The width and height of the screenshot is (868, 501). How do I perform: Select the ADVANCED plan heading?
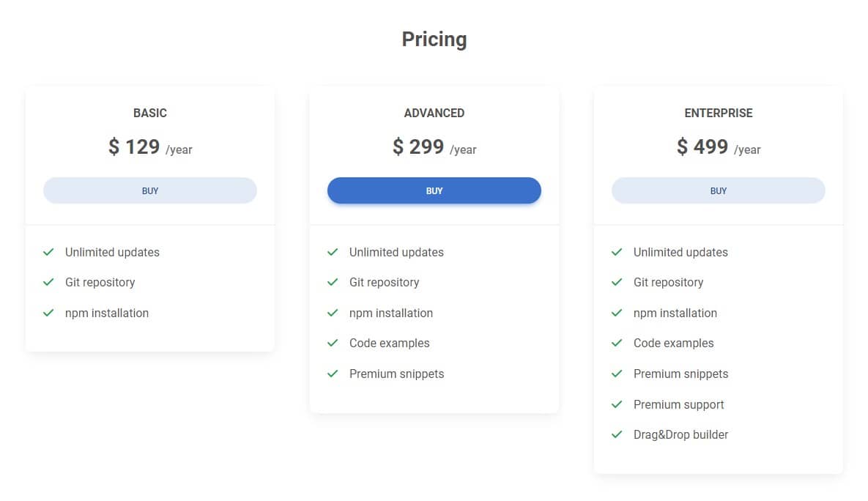[x=434, y=113]
